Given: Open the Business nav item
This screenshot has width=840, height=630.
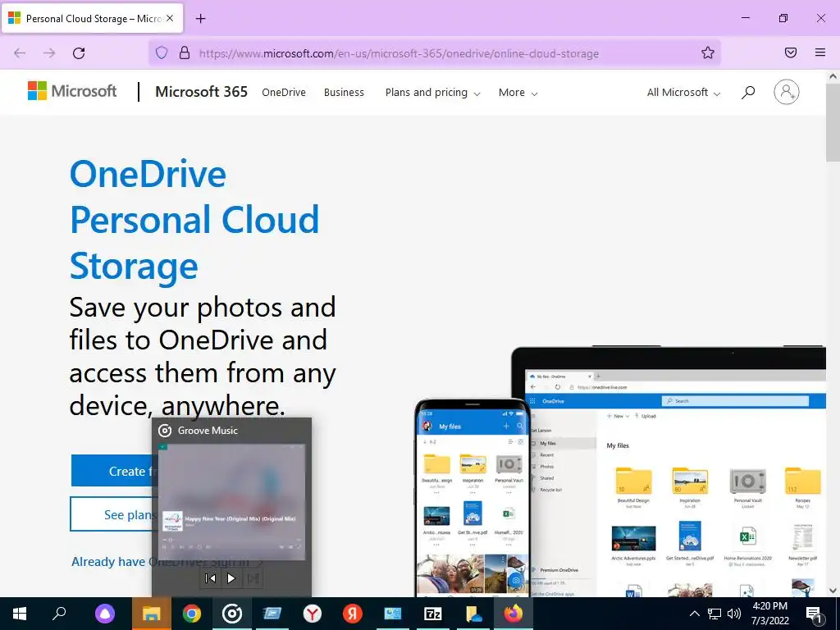Looking at the screenshot, I should 344,92.
